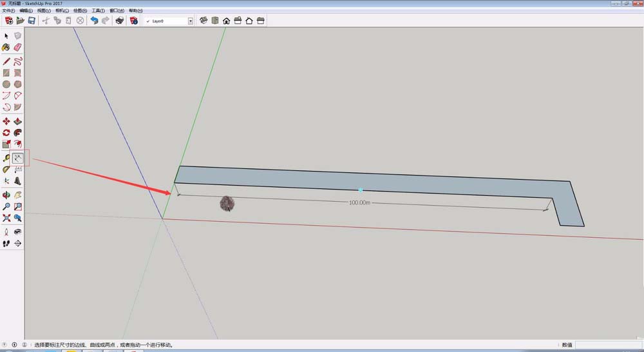644x352 pixels.
Task: Click the Print toolbar button
Action: [x=120, y=21]
